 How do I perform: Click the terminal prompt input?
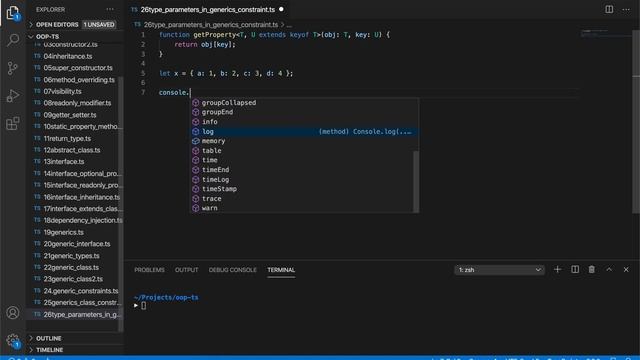click(x=144, y=306)
